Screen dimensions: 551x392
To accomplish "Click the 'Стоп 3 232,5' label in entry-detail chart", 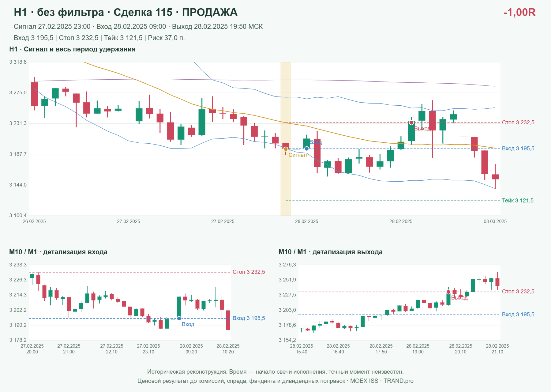I will (x=249, y=272).
